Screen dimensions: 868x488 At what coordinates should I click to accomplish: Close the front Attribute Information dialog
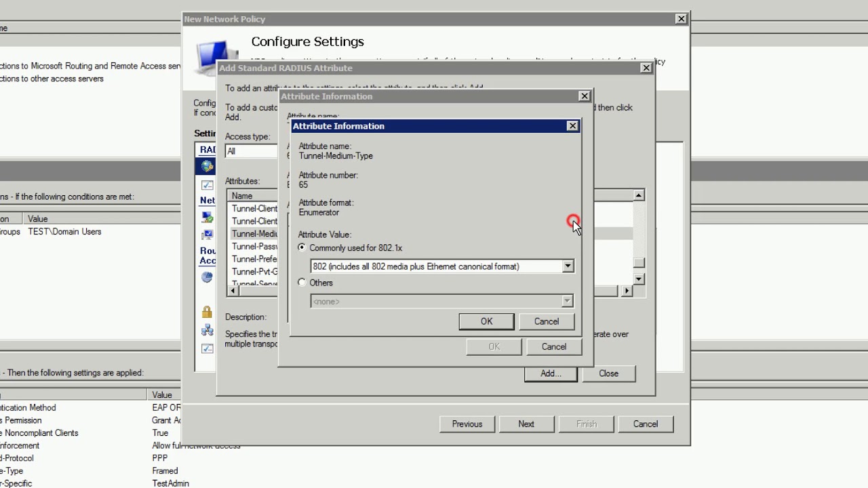click(572, 126)
